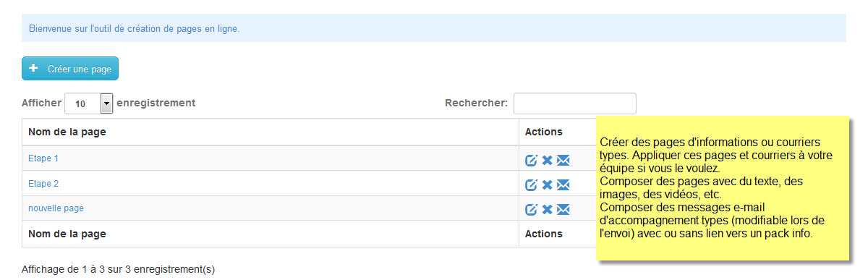Viewport: 868px width, 280px height.
Task: Send Etape 2 page by email
Action: point(563,184)
